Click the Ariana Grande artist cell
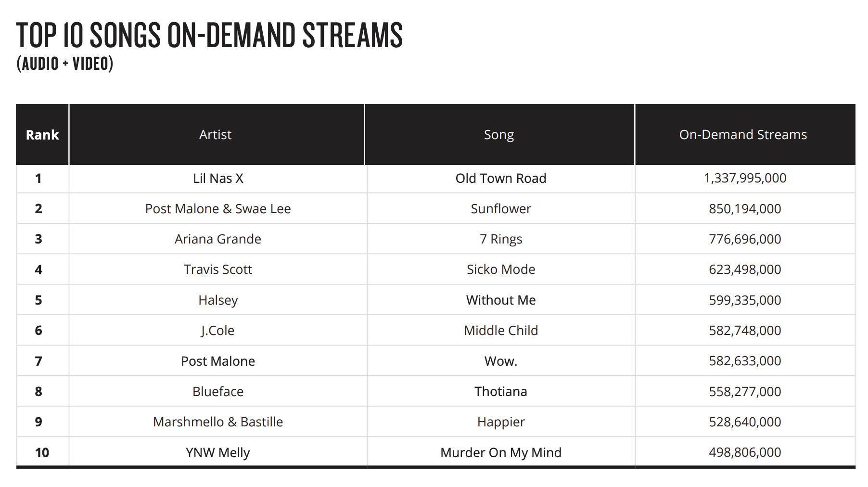Screen dimensions: 868x487 coord(218,239)
